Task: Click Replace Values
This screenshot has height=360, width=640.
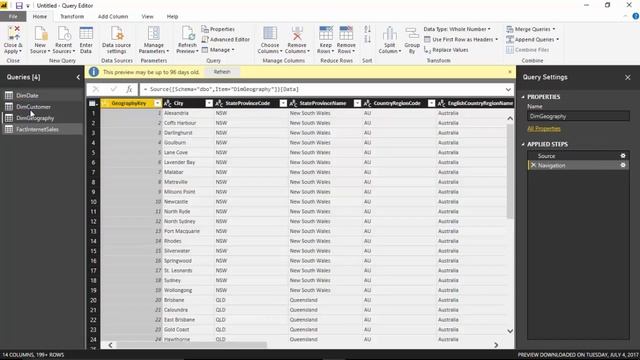Action: pyautogui.click(x=446, y=50)
